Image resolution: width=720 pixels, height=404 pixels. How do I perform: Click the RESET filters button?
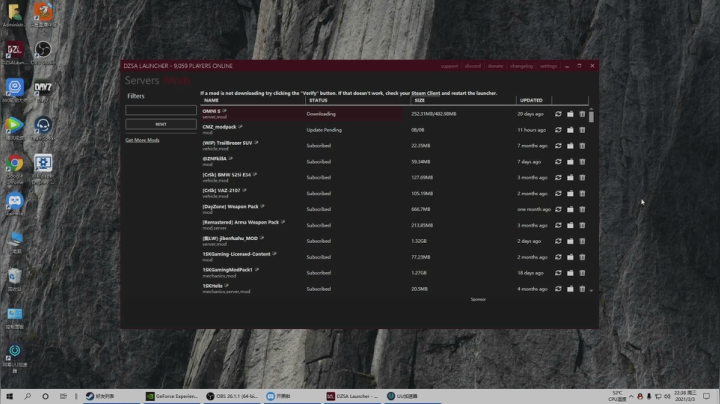coord(161,124)
